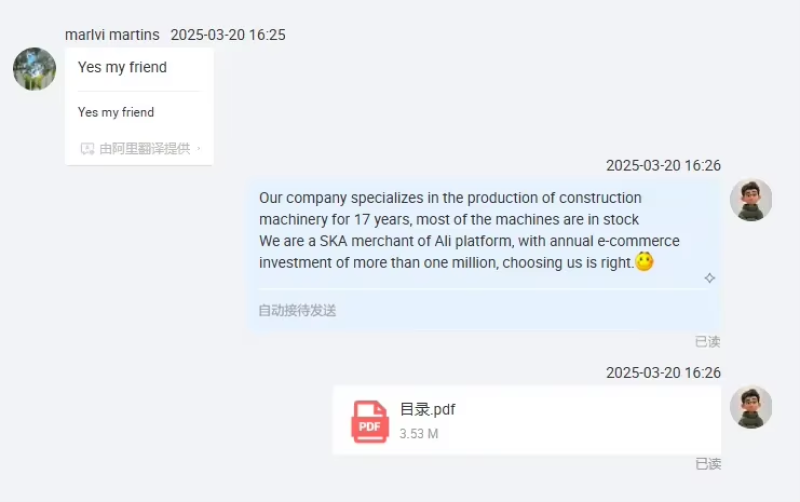Screen dimensions: 800x502
Task: Click the 已读 status under the auto-reply message
Action: pos(707,342)
